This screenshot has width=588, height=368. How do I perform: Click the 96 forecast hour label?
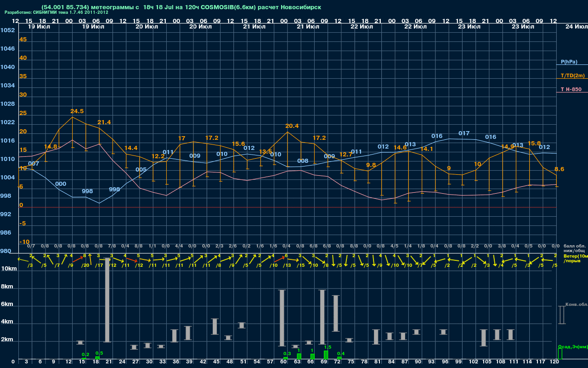tap(445, 362)
